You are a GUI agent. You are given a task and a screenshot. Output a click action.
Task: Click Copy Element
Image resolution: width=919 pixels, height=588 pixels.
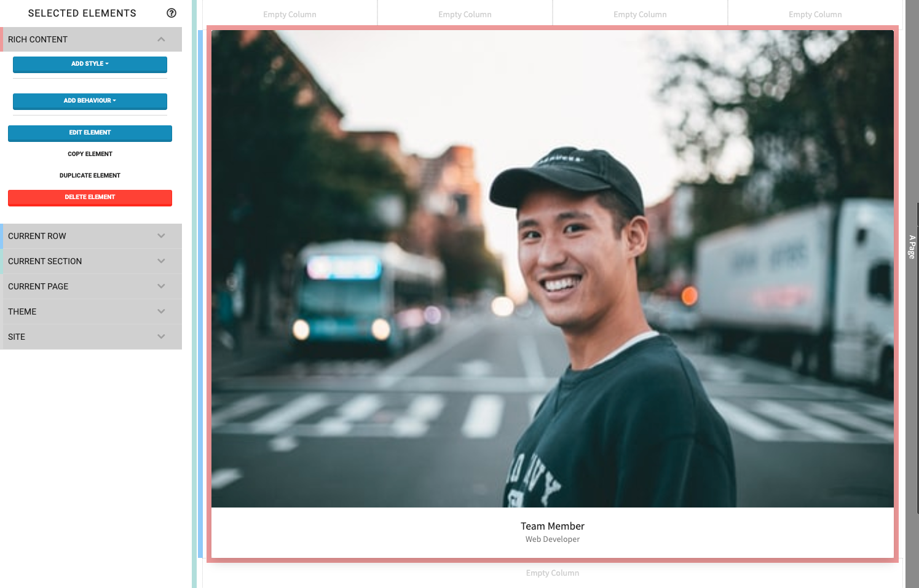click(90, 154)
